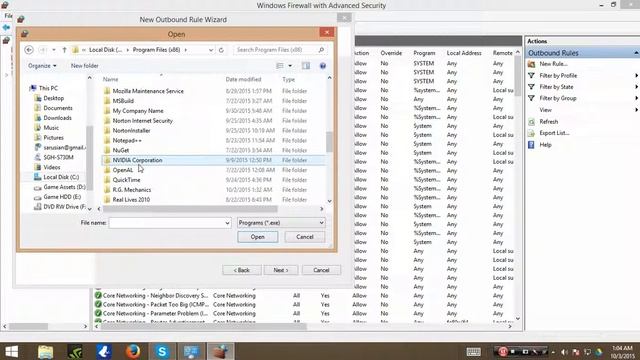The height and width of the screenshot is (360, 640).
Task: Click the File name input field
Action: (x=167, y=223)
